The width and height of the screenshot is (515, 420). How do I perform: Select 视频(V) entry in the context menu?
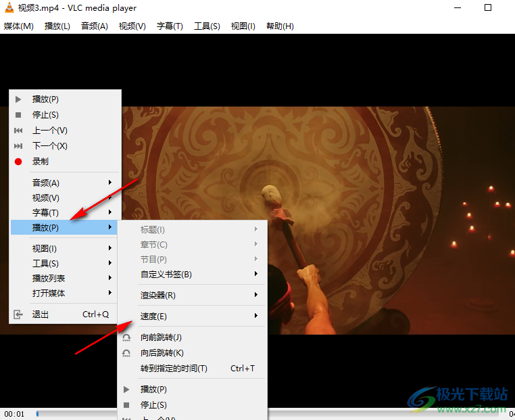64,198
